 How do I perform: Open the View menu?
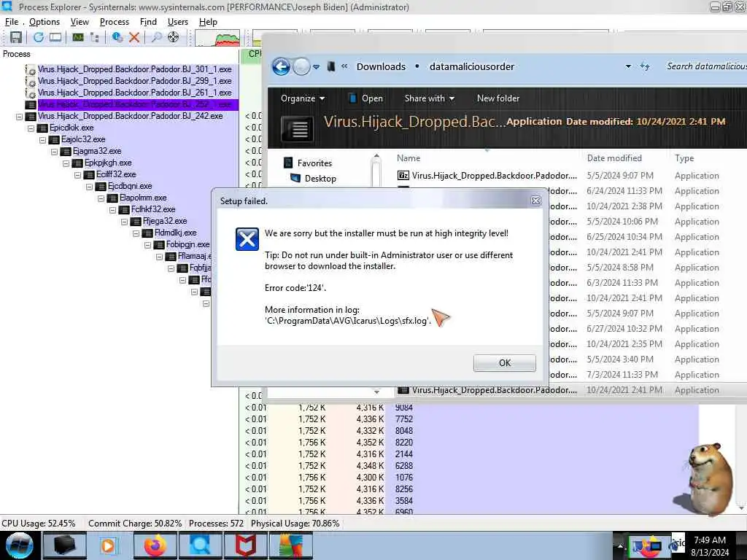coord(80,22)
